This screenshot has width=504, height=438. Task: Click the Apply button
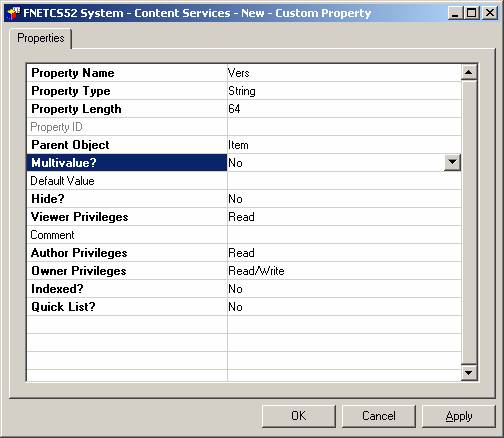[459, 416]
